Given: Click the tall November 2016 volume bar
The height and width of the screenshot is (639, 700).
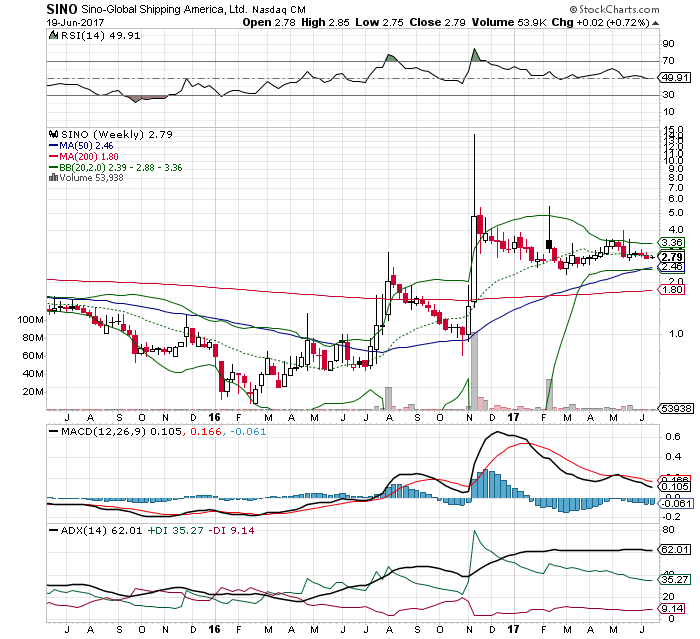Looking at the screenshot, I should (x=474, y=372).
